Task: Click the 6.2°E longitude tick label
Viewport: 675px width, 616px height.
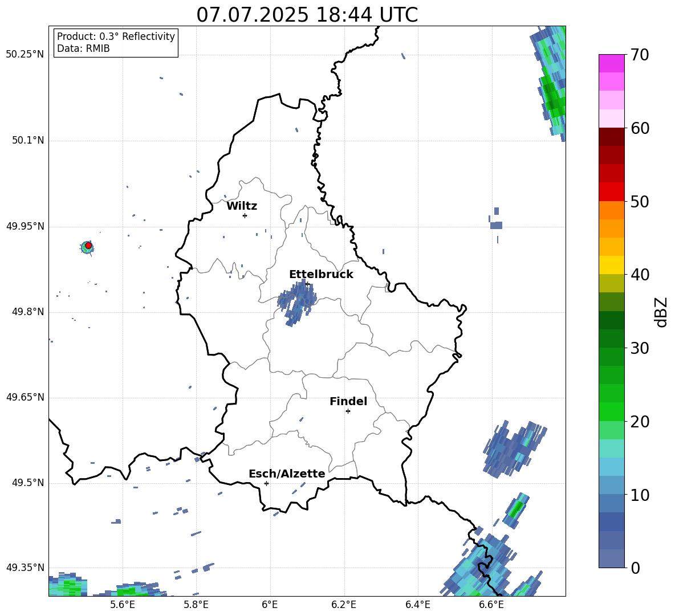Action: click(x=344, y=605)
